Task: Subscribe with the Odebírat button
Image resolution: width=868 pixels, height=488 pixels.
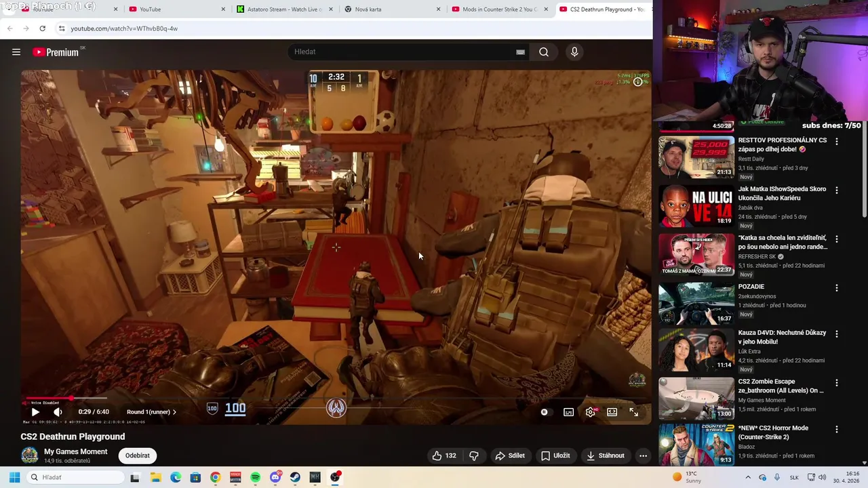Action: pos(137,455)
